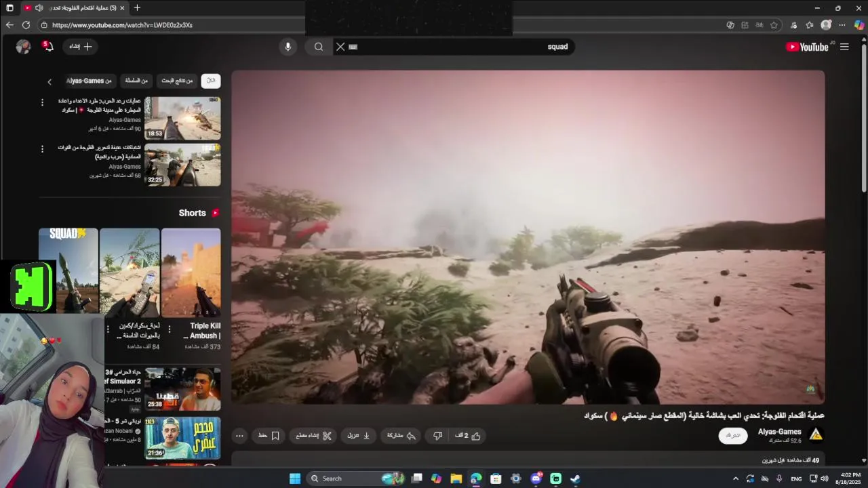868x488 pixels.
Task: Share the video (مشاركة)
Action: click(x=401, y=436)
